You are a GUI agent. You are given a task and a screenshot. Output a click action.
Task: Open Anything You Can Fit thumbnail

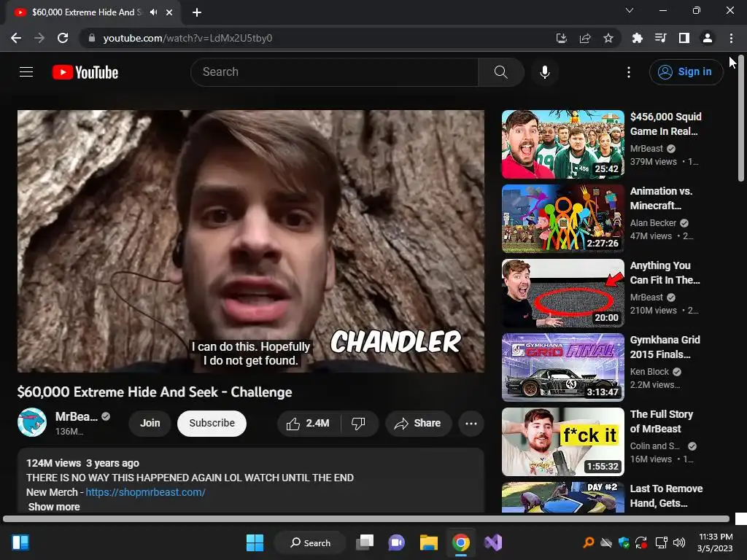coord(562,293)
